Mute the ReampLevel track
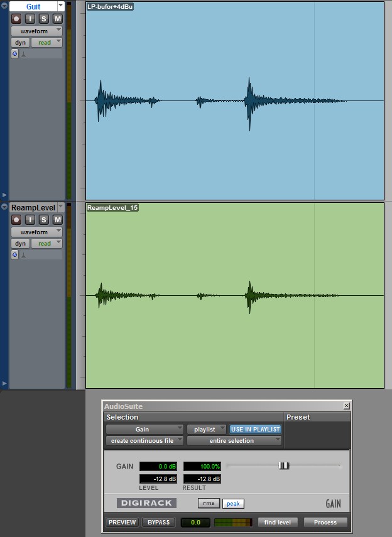Screen dimensions: 392x537 pos(58,220)
